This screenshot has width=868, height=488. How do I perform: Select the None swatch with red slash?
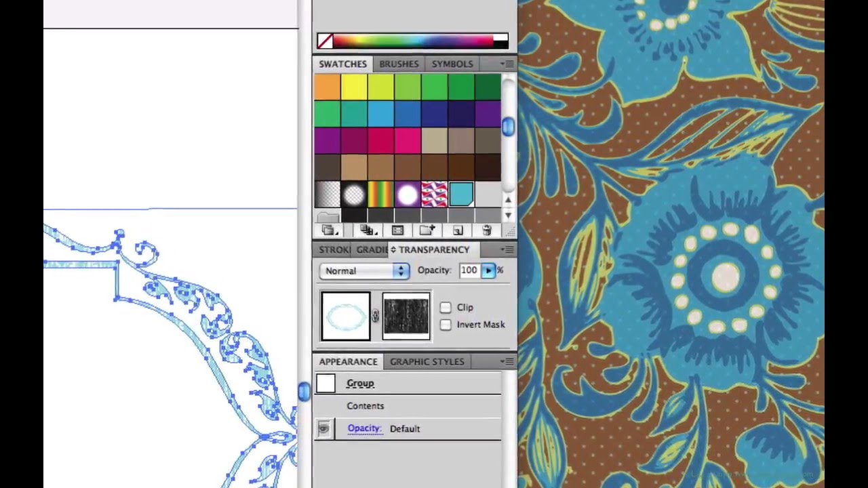(325, 41)
